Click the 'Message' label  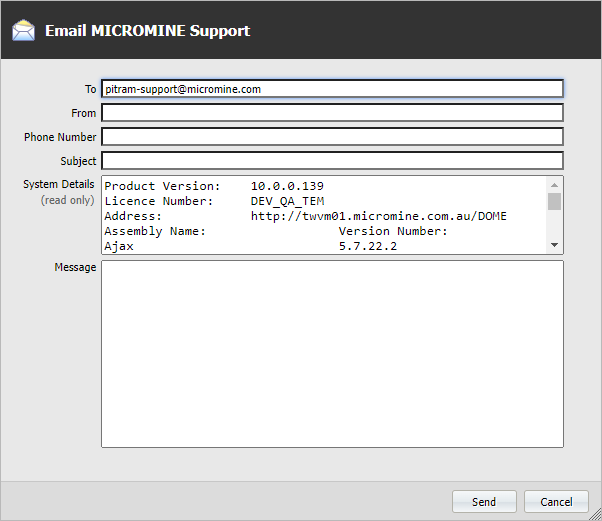[x=75, y=267]
